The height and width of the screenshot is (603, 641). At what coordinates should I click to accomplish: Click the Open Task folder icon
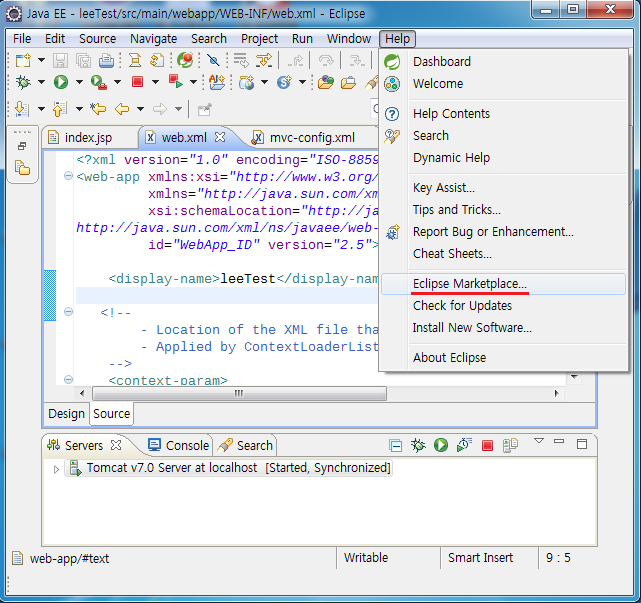tap(348, 83)
